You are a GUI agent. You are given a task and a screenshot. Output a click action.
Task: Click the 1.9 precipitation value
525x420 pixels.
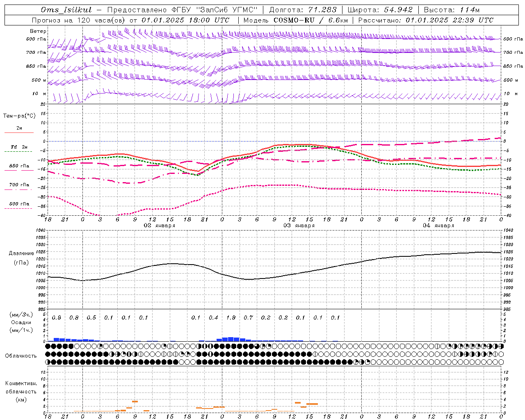(x=231, y=318)
